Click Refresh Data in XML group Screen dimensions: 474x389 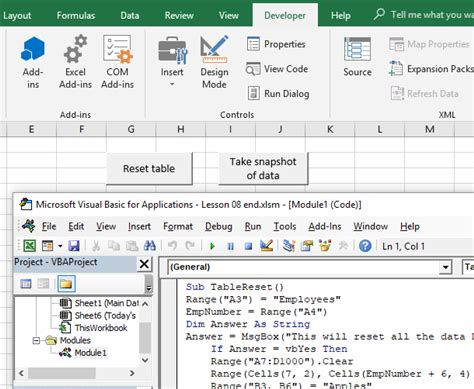(424, 94)
